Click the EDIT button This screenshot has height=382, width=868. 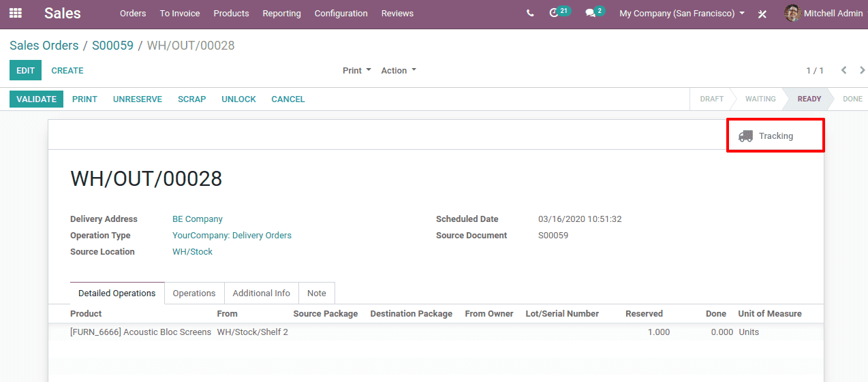click(x=25, y=70)
